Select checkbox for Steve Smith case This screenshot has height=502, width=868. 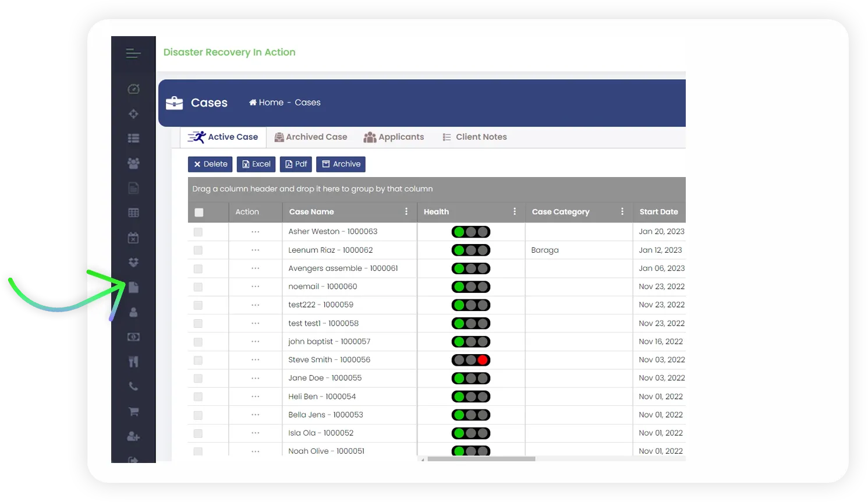coord(198,360)
